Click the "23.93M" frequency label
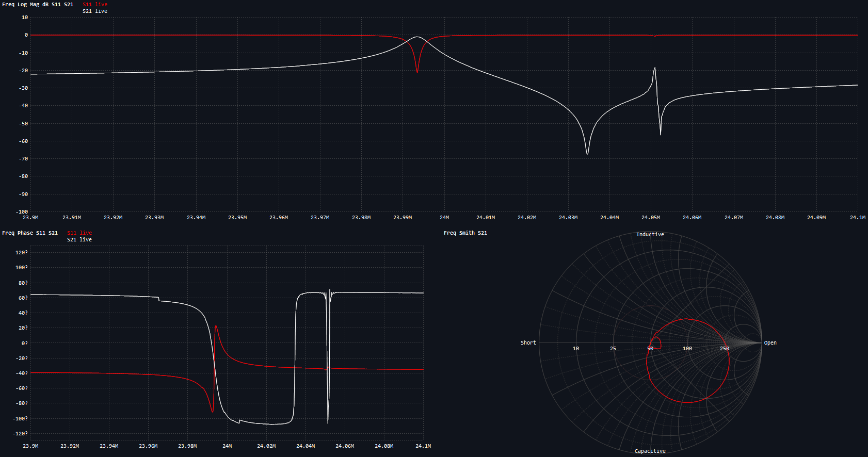The image size is (868, 457). [154, 217]
